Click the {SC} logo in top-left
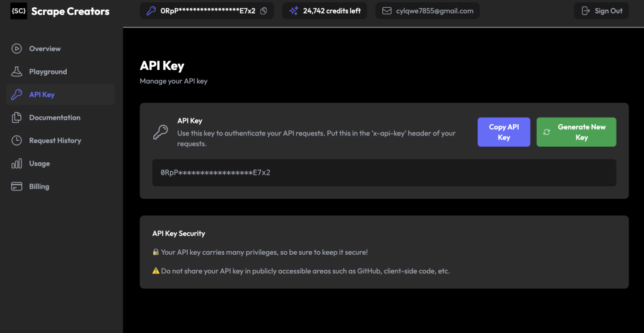The width and height of the screenshot is (644, 333). 18,11
